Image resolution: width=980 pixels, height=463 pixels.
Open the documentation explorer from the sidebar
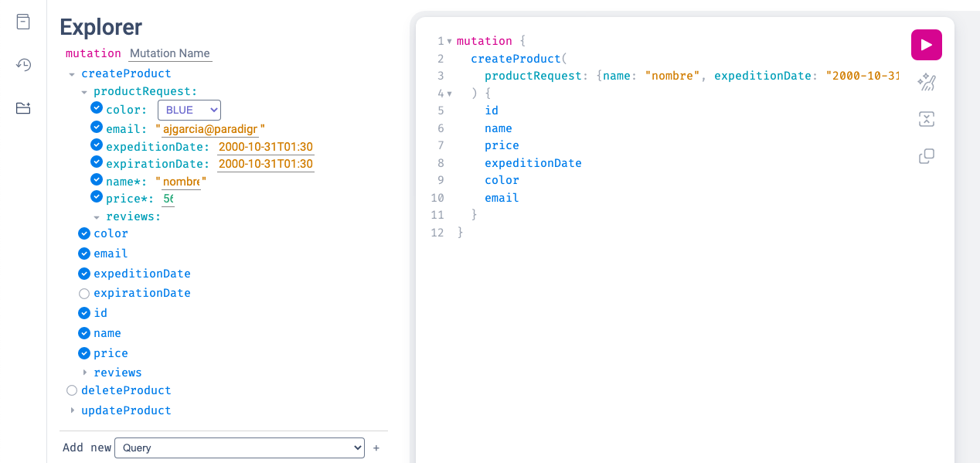tap(22, 22)
